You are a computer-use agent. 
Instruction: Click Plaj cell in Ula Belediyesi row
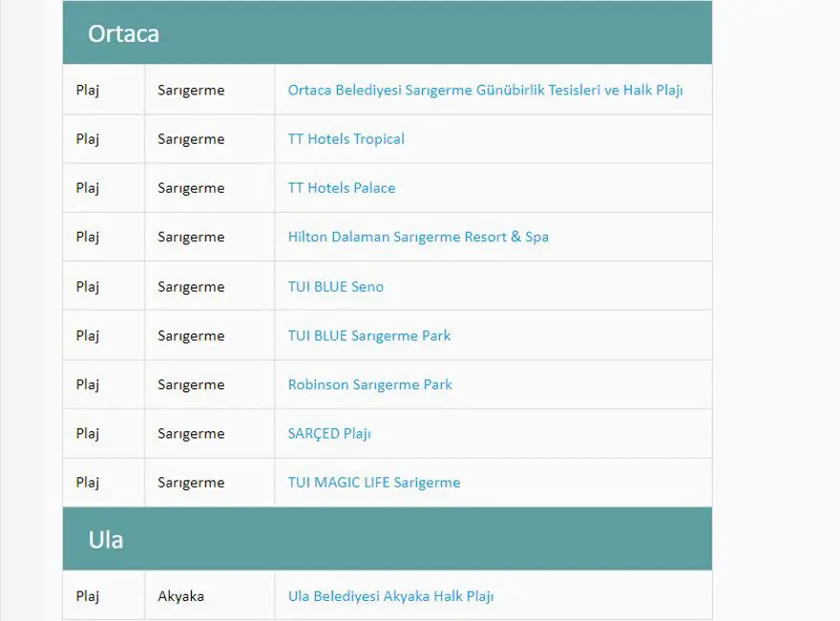tap(88, 596)
